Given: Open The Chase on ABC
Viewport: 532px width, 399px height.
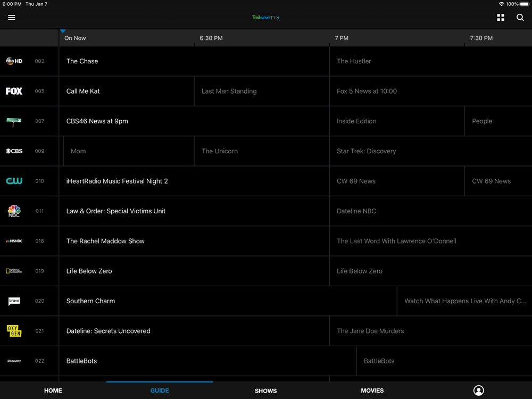Looking at the screenshot, I should point(194,61).
